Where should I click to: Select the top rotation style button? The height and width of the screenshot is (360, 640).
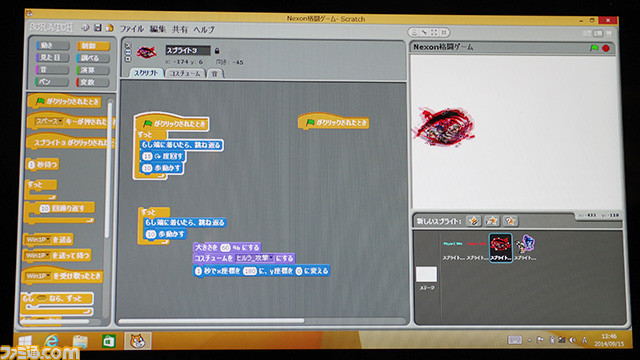[127, 45]
